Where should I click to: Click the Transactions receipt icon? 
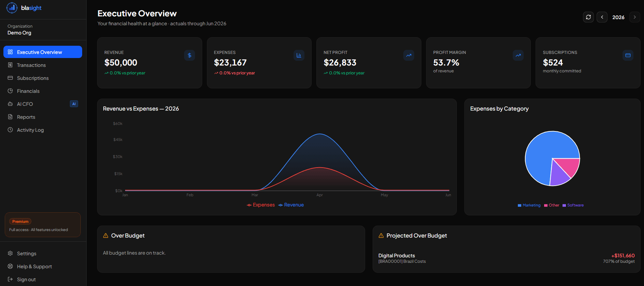click(10, 65)
